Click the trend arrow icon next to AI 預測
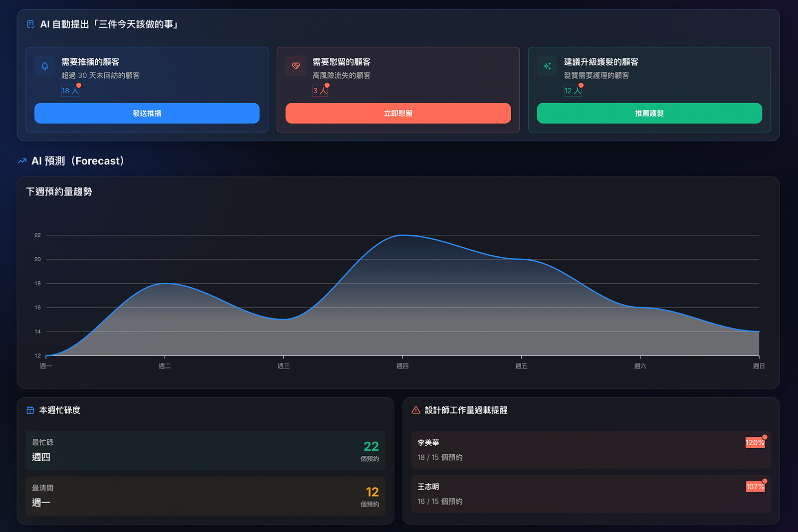 [x=22, y=161]
